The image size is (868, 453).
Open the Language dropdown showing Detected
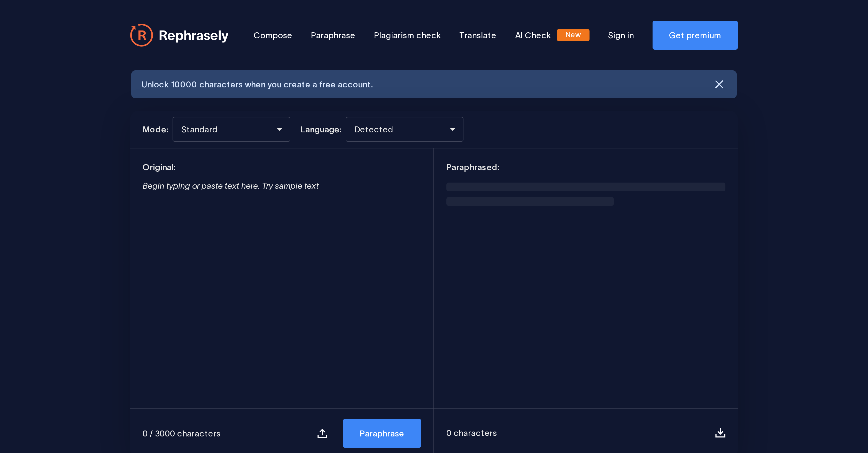(x=404, y=129)
